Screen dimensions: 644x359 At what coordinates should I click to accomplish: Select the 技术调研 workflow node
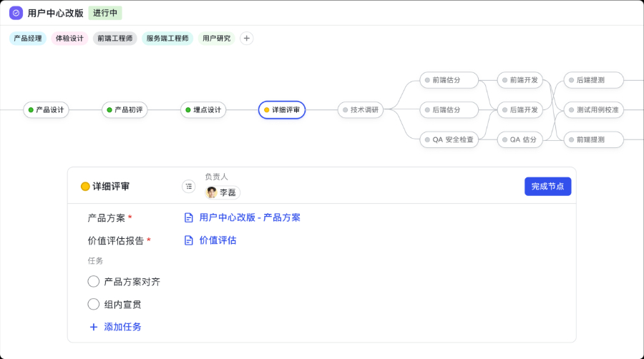point(361,110)
